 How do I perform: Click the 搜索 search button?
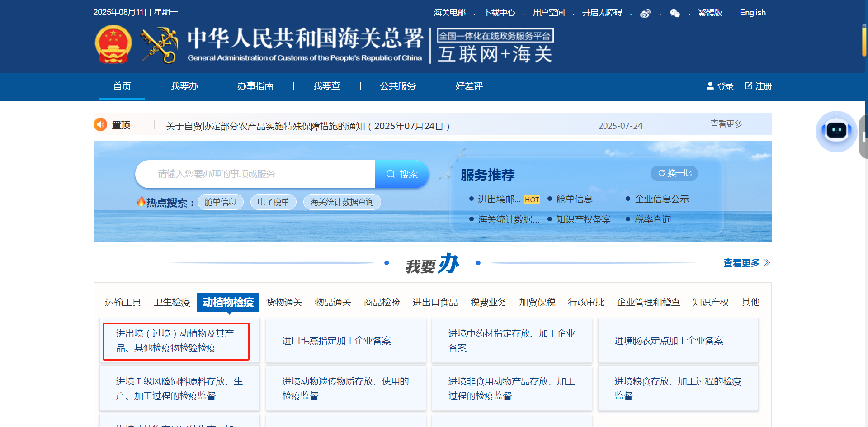point(401,174)
